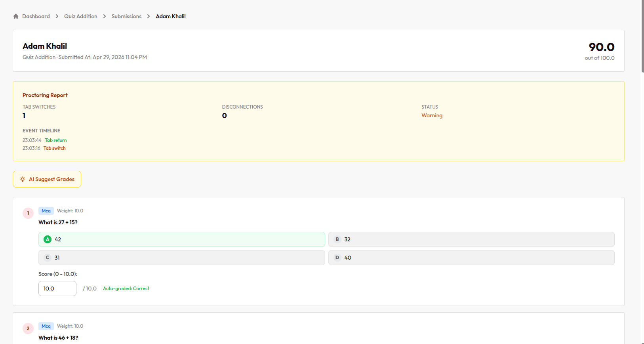The height and width of the screenshot is (344, 644).
Task: Click the Mcq tag on question 2
Action: click(x=46, y=326)
